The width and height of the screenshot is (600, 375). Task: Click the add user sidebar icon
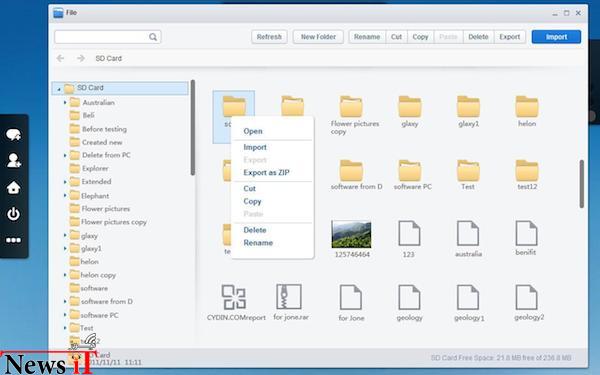tap(14, 160)
